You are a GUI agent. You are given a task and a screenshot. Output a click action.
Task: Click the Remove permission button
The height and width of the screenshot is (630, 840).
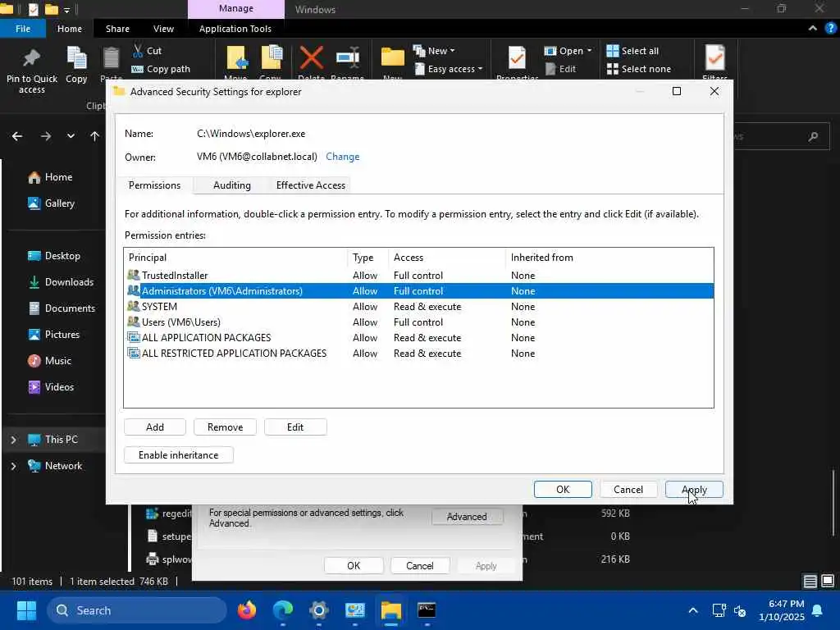point(225,427)
